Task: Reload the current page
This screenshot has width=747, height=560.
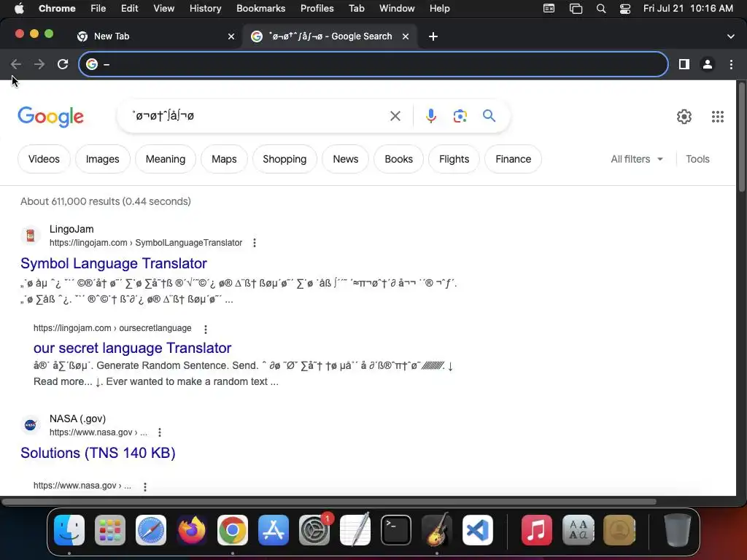Action: pos(63,64)
